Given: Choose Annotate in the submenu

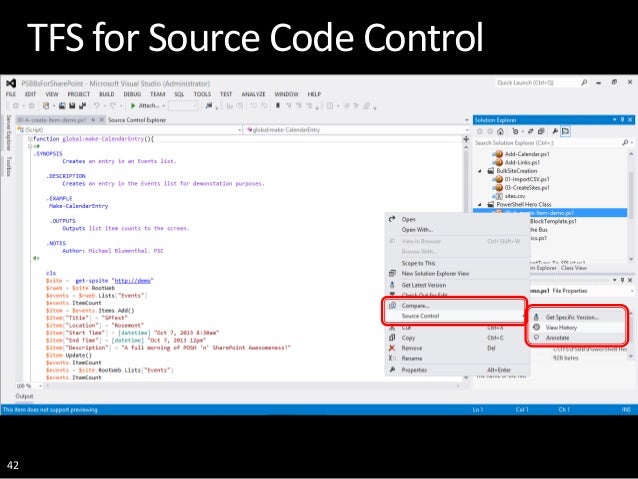Looking at the screenshot, I should click(578, 338).
